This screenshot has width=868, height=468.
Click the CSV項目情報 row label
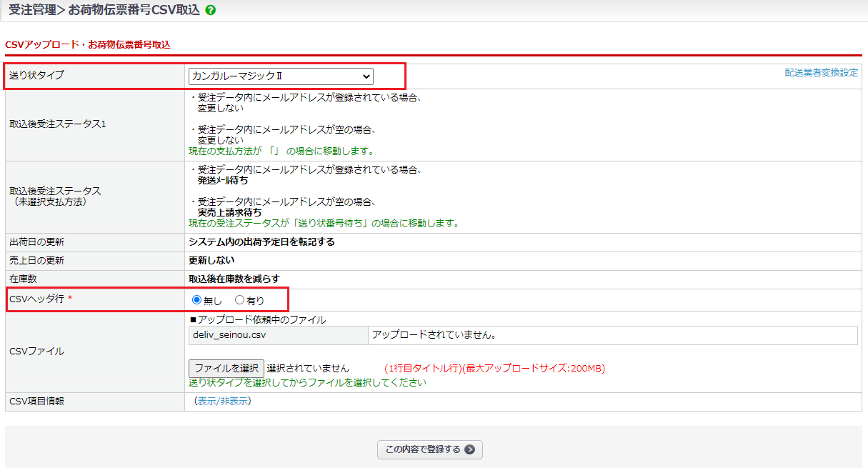point(36,401)
